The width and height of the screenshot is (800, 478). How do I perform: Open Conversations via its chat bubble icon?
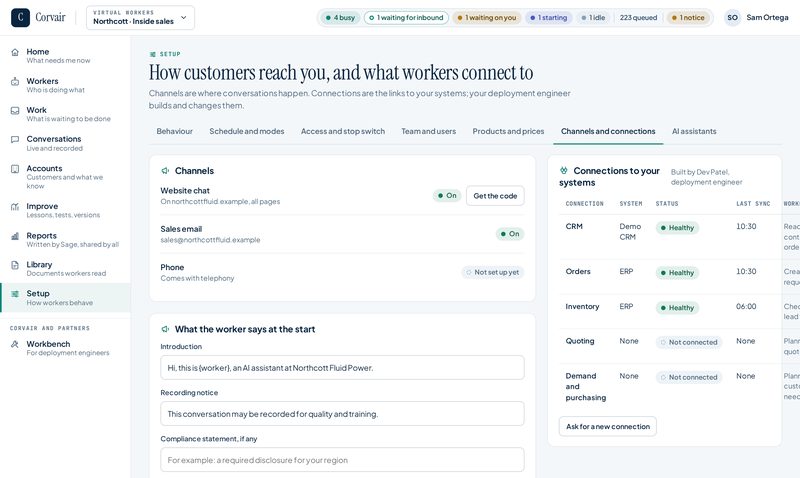click(x=15, y=139)
